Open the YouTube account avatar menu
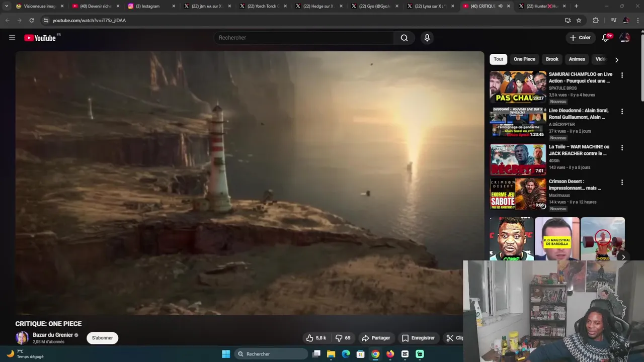The height and width of the screenshot is (362, 644). pyautogui.click(x=625, y=38)
